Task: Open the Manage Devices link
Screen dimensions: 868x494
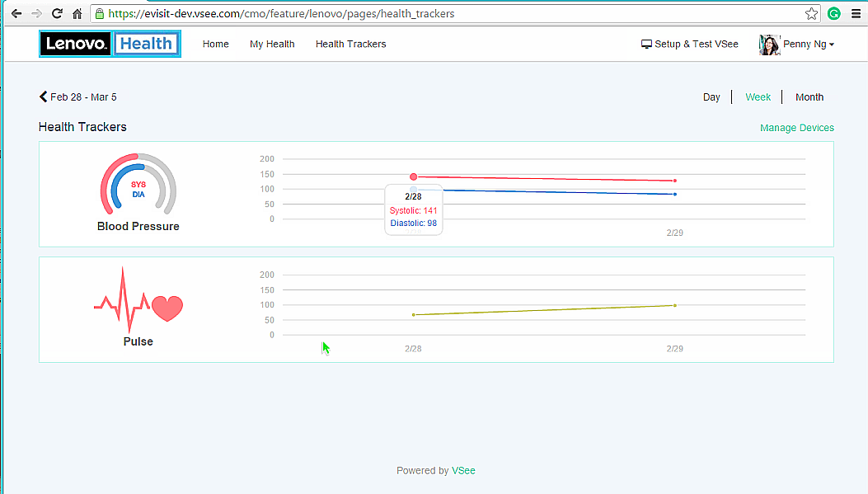Action: [796, 128]
